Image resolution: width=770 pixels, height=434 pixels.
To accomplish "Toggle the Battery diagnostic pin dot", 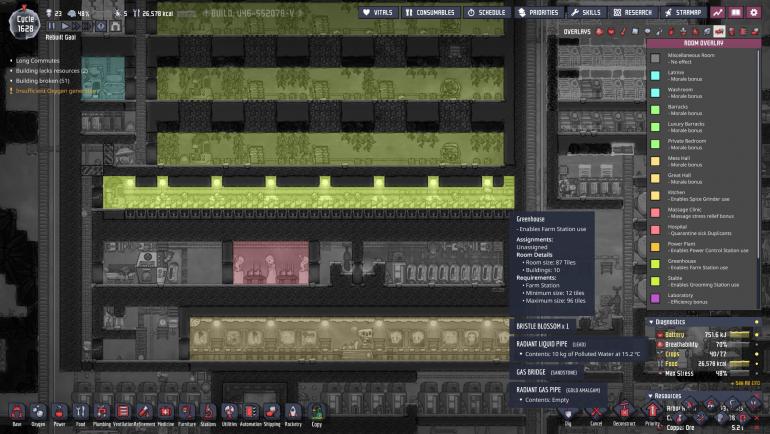I will point(757,335).
